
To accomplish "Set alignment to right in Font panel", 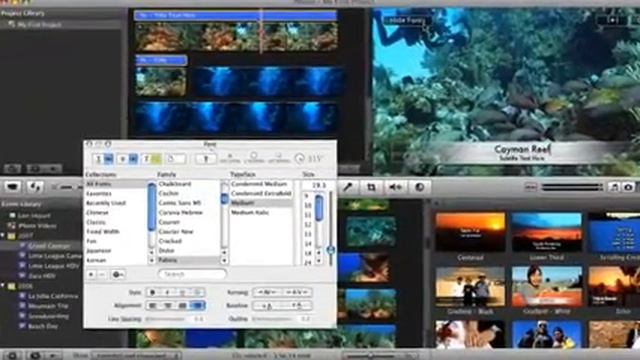I will point(198,305).
